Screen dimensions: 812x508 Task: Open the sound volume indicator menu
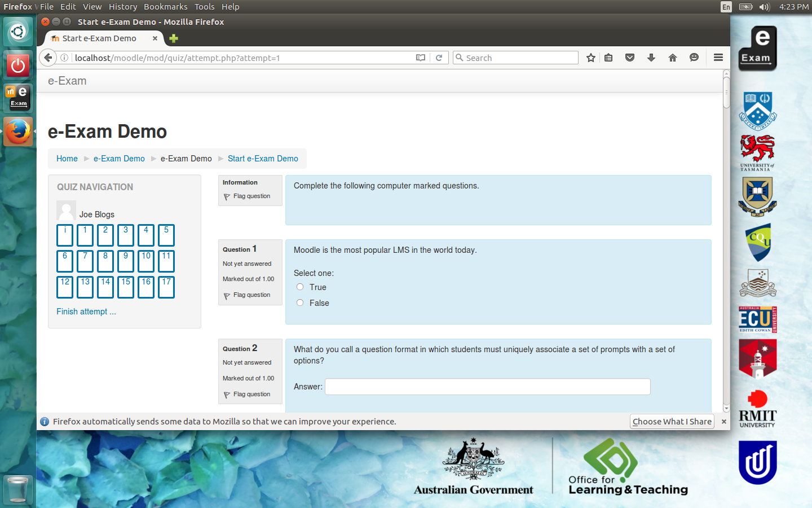[764, 7]
